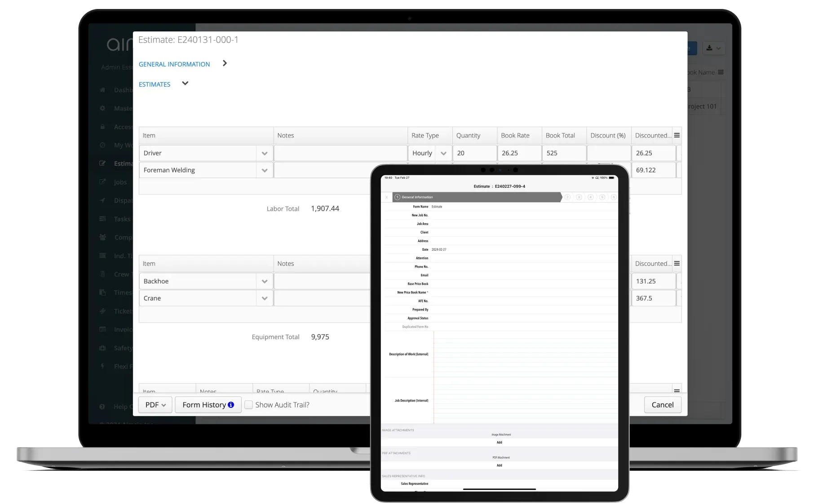Select the Flexi Forms lightning icon
The width and height of the screenshot is (814, 504).
[102, 366]
